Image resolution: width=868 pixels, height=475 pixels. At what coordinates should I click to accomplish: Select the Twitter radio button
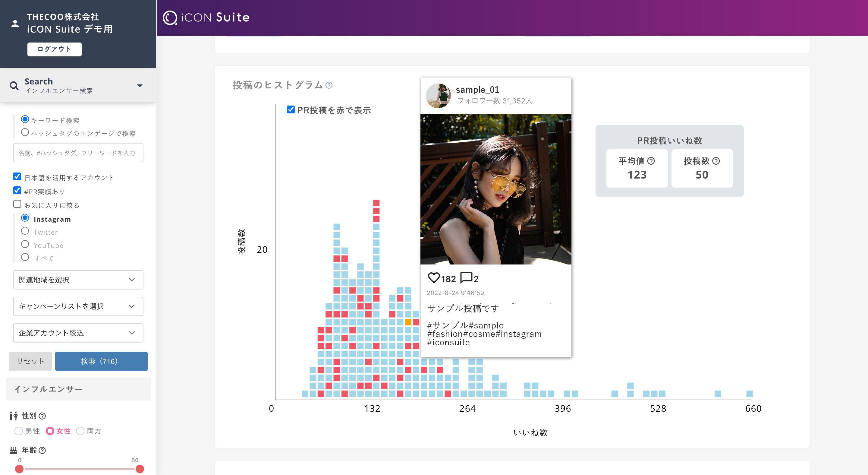[25, 231]
